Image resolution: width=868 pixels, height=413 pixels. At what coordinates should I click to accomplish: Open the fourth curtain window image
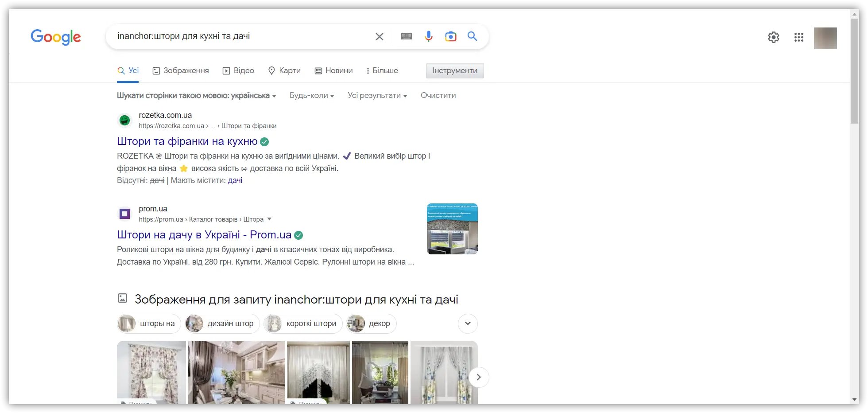(x=380, y=372)
